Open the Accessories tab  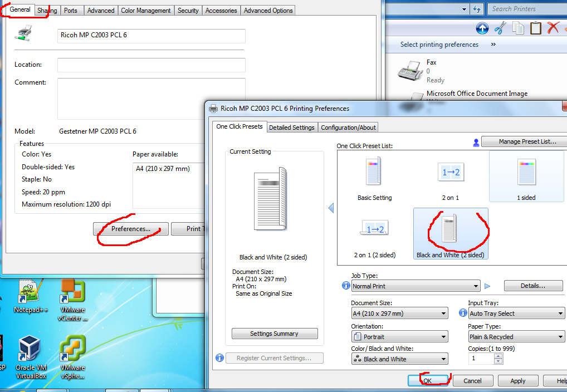221,11
